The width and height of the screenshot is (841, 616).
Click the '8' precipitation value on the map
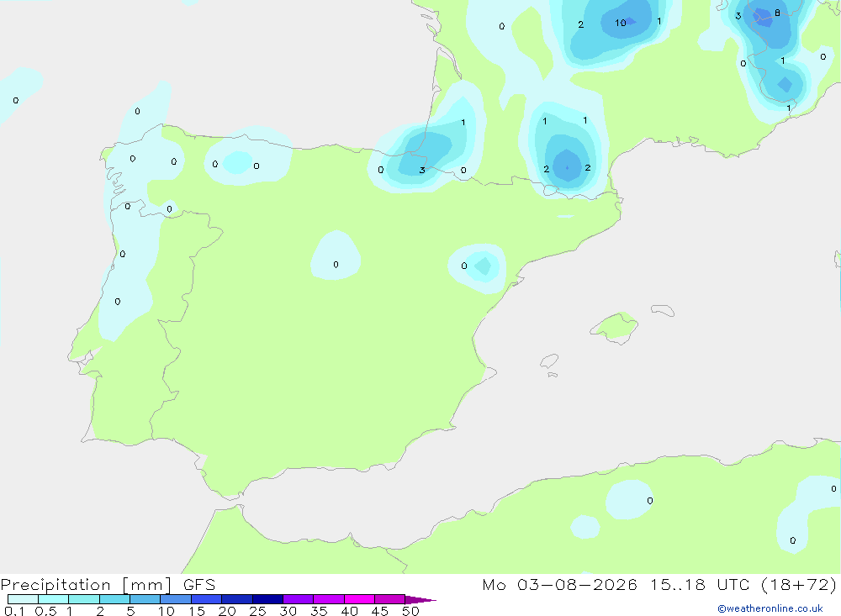(x=777, y=13)
